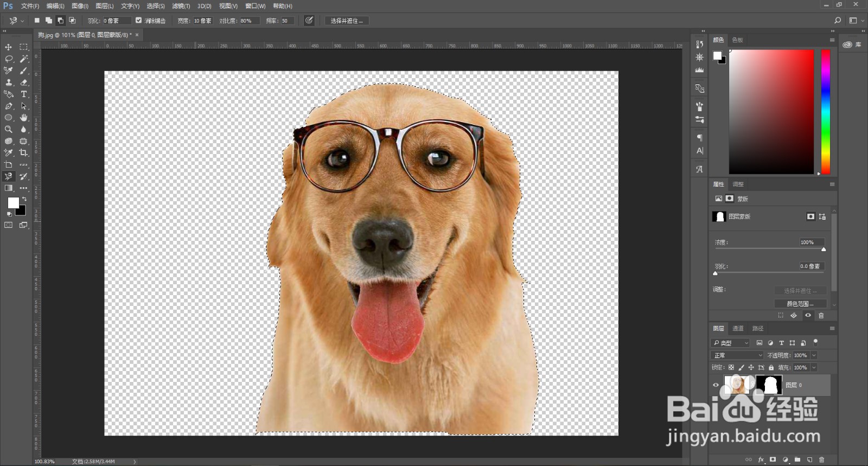This screenshot has height=466, width=868.
Task: Open Layers panel flyout menu
Action: tap(832, 329)
